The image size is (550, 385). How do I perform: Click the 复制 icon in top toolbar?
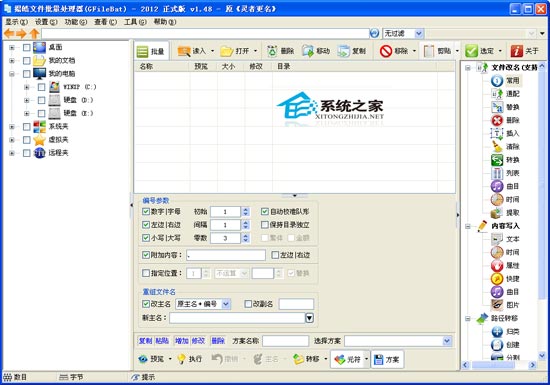(343, 51)
